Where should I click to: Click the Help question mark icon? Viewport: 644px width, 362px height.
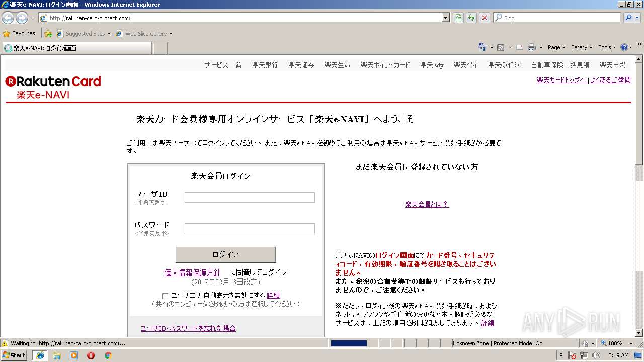tap(624, 47)
